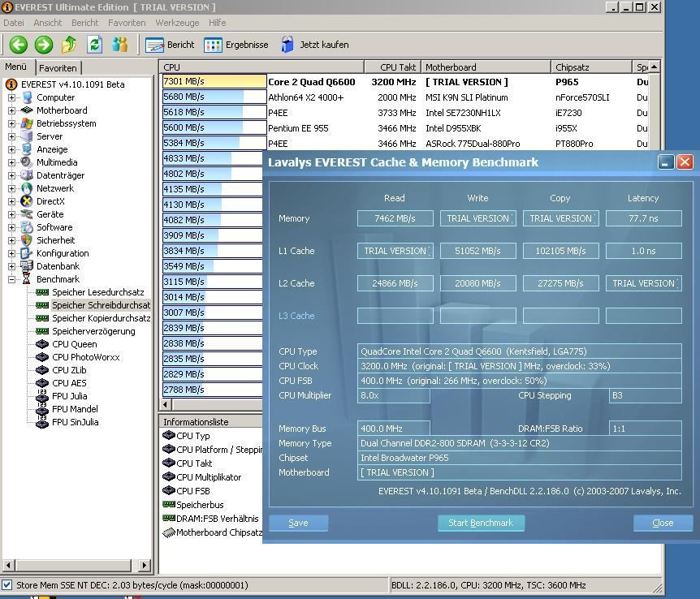This screenshot has height=599, width=700.
Task: Click the CPU Takt column header
Action: (391, 67)
